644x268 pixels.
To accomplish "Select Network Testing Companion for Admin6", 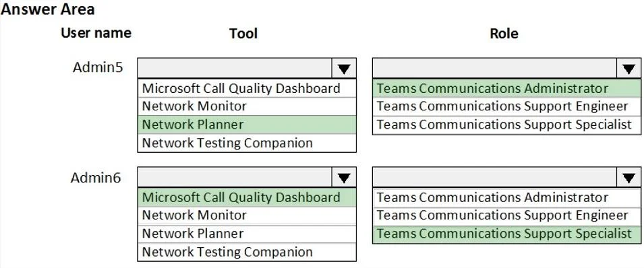I will pos(247,252).
